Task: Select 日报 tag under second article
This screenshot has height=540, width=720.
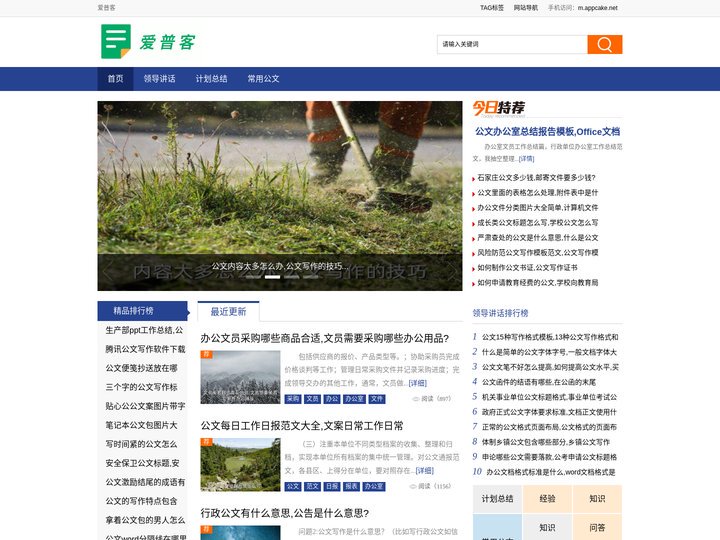Action: coord(332,486)
